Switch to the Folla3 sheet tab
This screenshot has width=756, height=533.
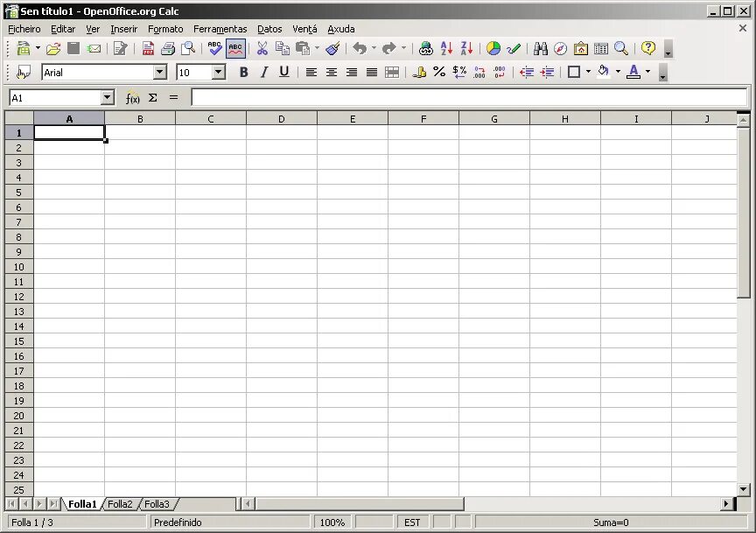click(157, 504)
